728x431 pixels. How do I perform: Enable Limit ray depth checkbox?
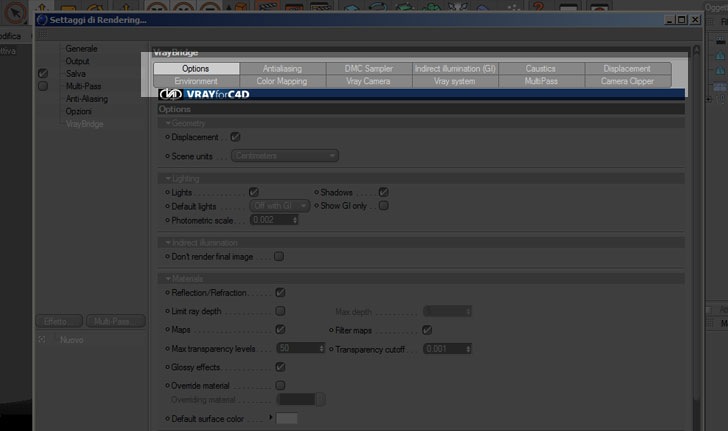[280, 311]
